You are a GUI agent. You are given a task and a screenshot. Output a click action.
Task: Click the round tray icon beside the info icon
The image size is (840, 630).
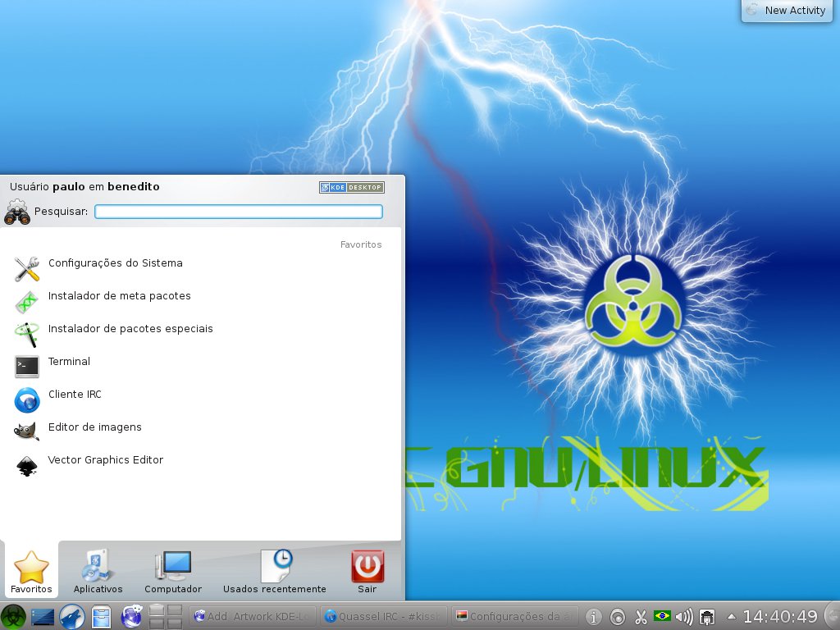618,617
